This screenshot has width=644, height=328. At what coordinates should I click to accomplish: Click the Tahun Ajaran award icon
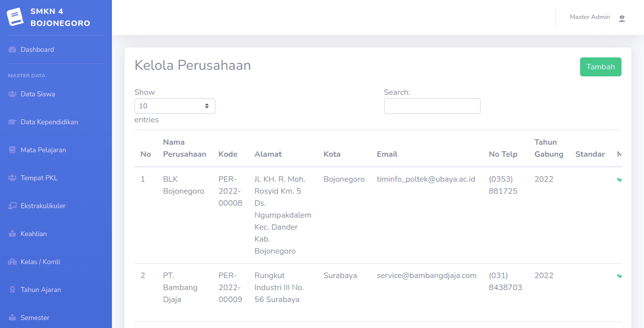point(12,290)
